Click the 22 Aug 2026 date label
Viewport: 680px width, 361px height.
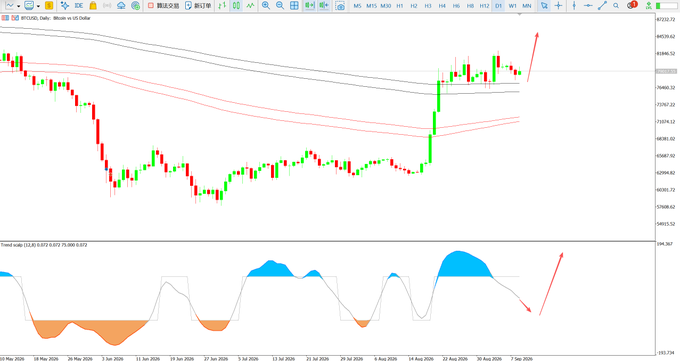pyautogui.click(x=455, y=359)
